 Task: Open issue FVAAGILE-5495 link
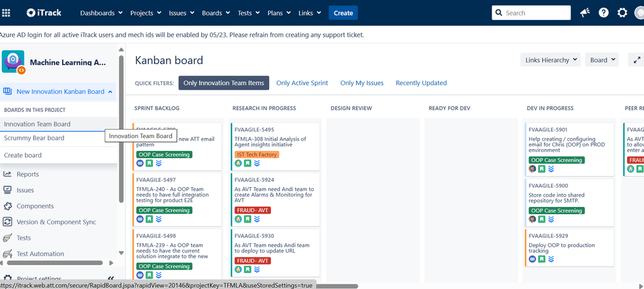click(254, 130)
